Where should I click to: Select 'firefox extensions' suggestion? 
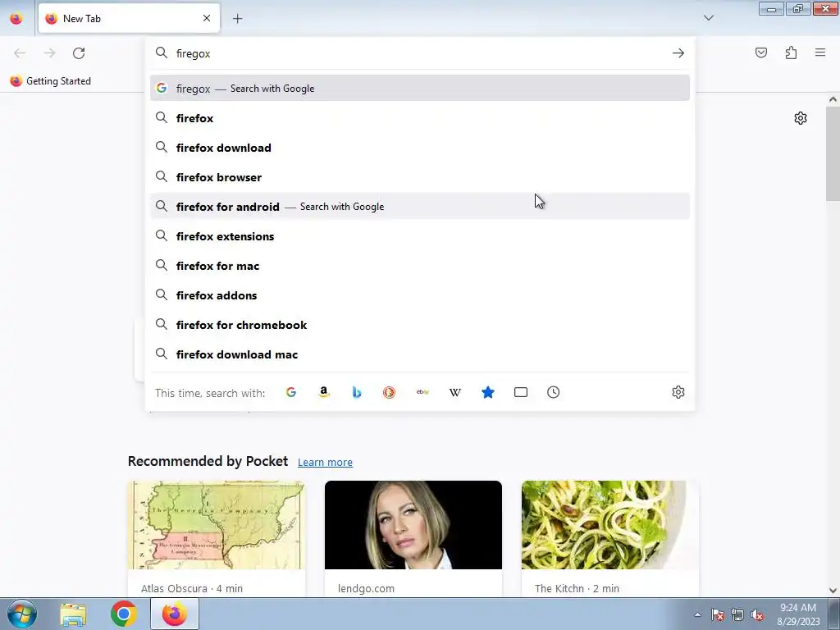420,236
